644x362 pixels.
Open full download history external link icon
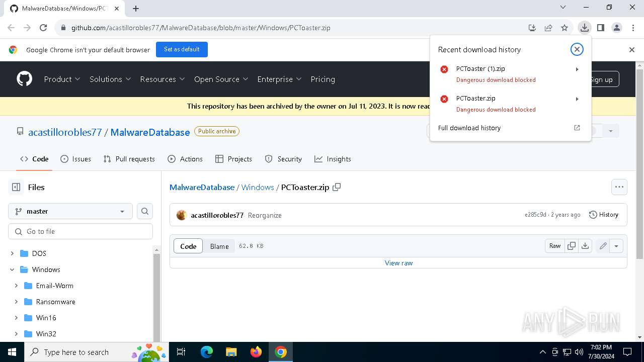(x=577, y=128)
